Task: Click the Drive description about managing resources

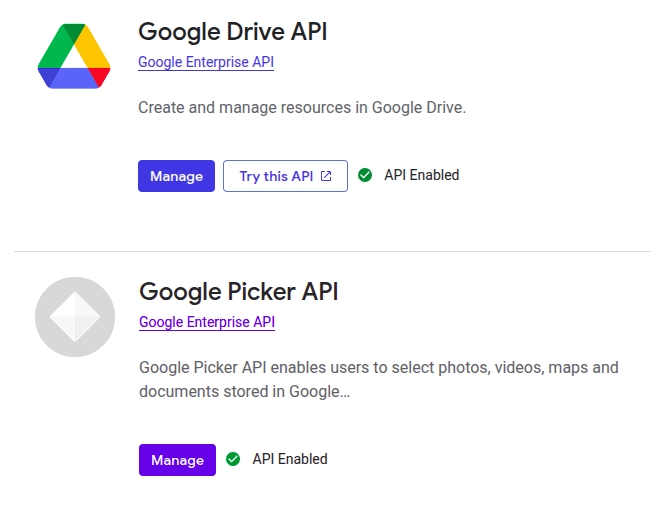Action: (x=302, y=107)
